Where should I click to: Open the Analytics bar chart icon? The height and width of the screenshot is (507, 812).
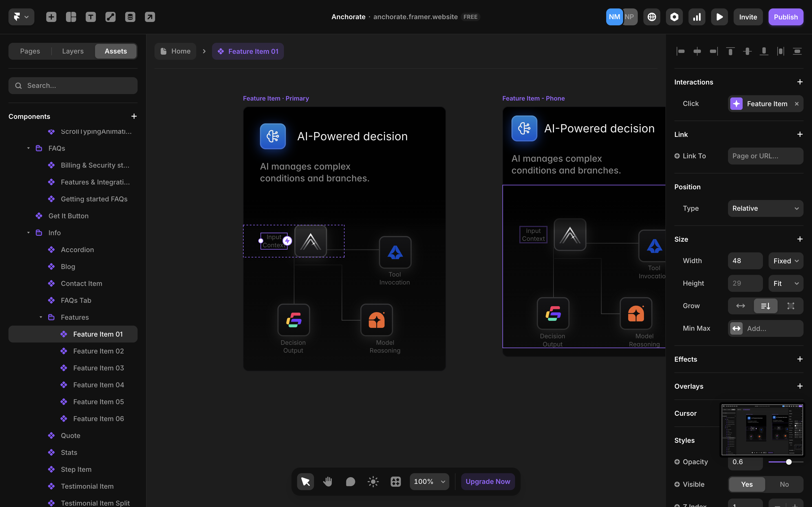click(697, 17)
